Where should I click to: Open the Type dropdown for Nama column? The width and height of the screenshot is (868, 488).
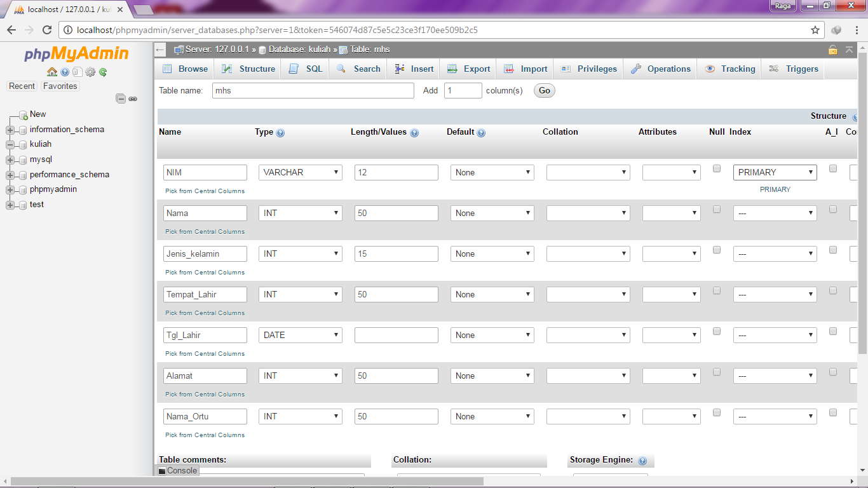[x=300, y=213]
